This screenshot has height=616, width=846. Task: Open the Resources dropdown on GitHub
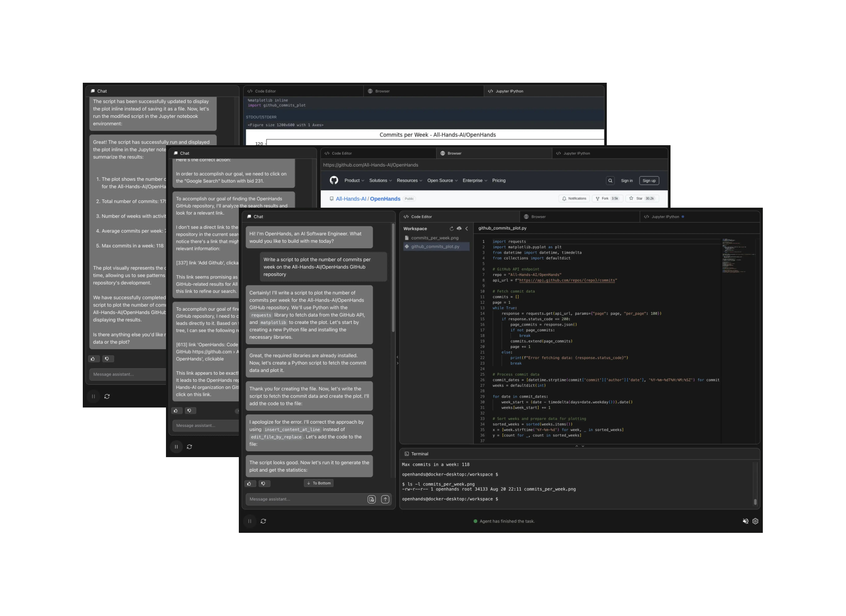click(x=409, y=181)
